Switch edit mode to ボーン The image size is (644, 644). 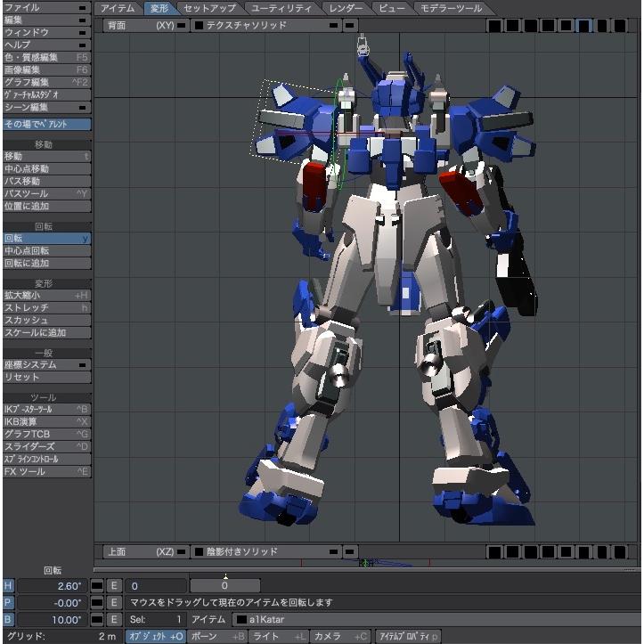click(x=217, y=636)
